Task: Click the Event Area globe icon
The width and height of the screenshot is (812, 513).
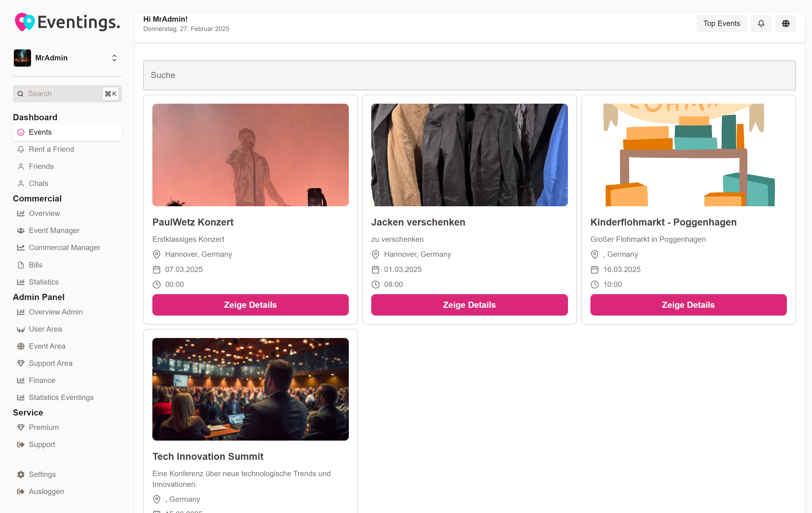Action: click(21, 346)
